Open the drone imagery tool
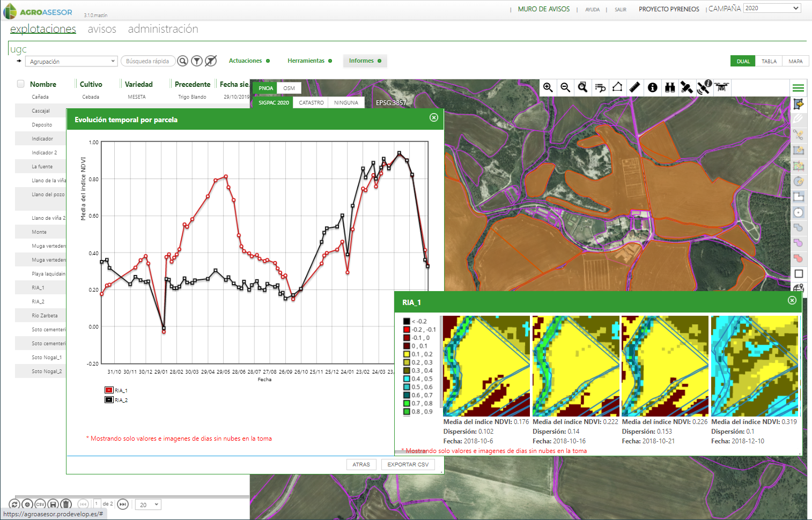This screenshot has width=812, height=520. coord(722,87)
